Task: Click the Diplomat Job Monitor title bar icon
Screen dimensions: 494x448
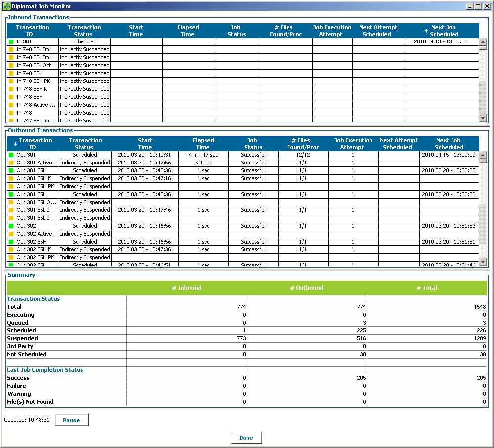Action: tap(6, 6)
